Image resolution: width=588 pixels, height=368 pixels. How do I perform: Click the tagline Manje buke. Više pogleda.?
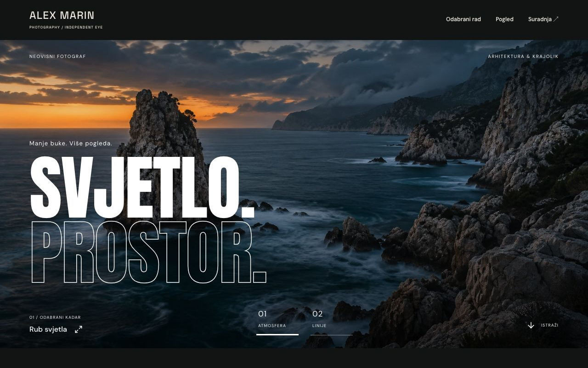(71, 144)
